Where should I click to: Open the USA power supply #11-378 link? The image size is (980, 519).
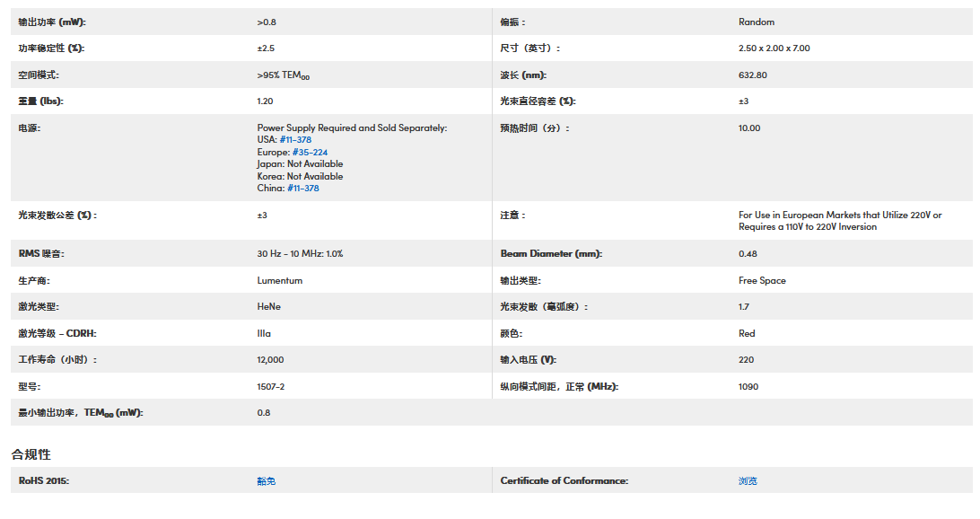click(295, 140)
